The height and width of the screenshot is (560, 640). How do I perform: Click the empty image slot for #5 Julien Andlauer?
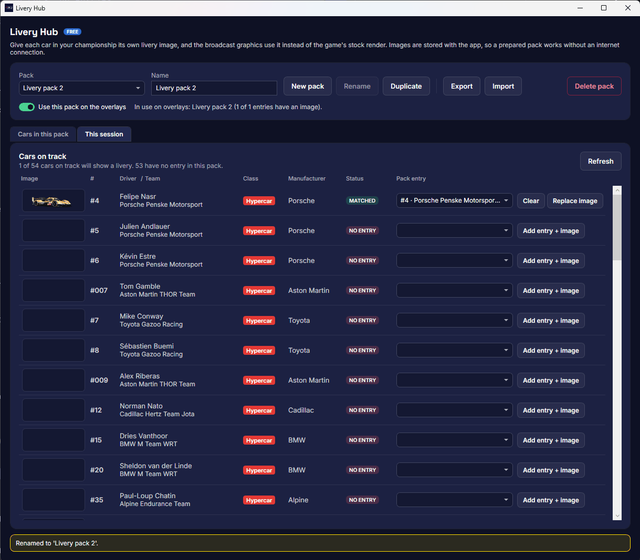tap(53, 231)
